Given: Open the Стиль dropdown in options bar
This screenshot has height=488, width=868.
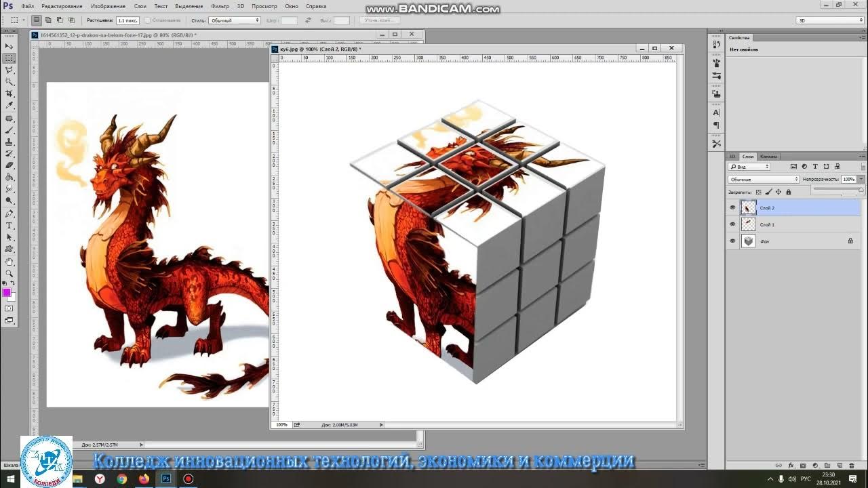Looking at the screenshot, I should pyautogui.click(x=234, y=20).
